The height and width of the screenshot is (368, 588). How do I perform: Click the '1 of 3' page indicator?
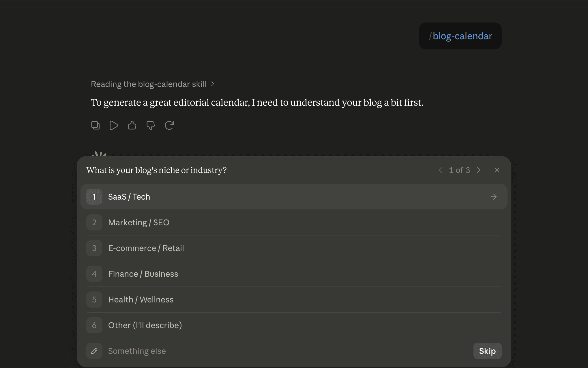tap(459, 170)
